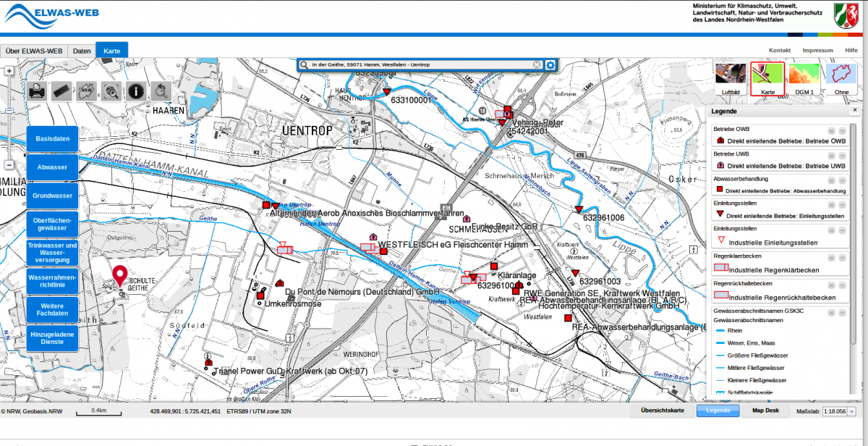Click discharge point triangle 632961003

[x=574, y=273]
